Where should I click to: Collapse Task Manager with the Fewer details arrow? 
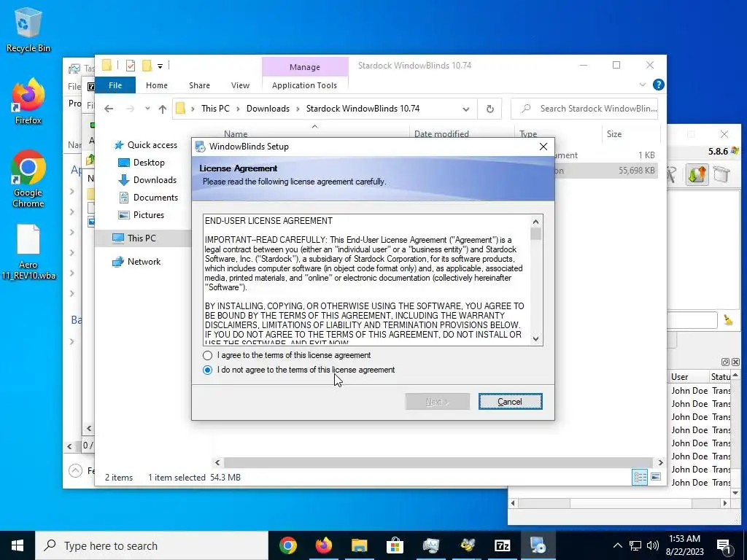[75, 471]
